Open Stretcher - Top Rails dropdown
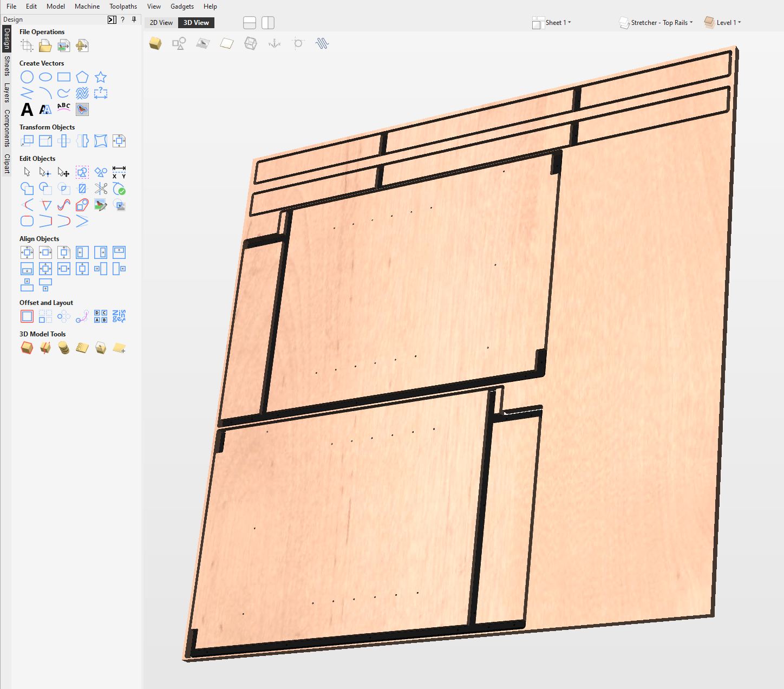This screenshot has width=784, height=689. point(656,23)
